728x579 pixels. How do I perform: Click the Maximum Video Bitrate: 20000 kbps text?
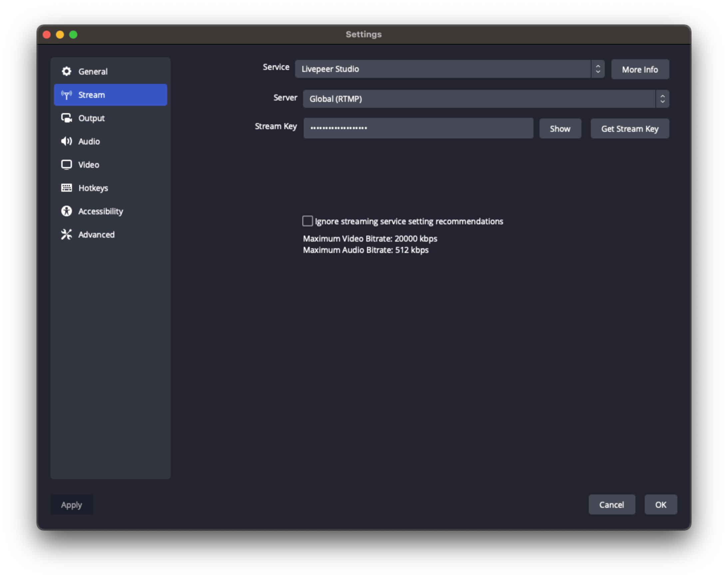(370, 239)
